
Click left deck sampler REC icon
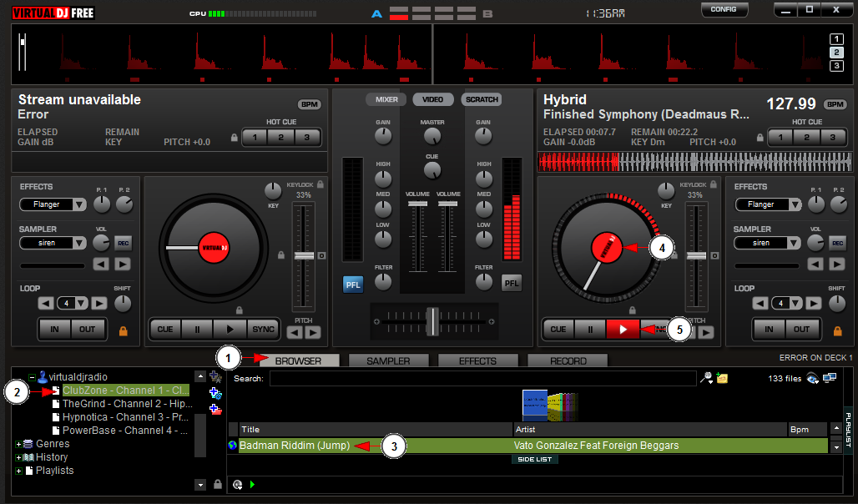[124, 243]
